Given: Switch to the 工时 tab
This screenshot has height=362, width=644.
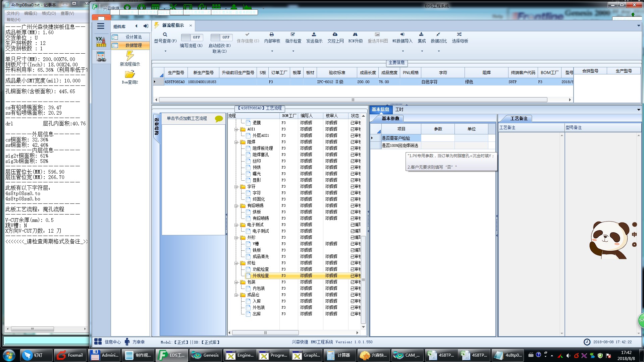Looking at the screenshot, I should (399, 109).
